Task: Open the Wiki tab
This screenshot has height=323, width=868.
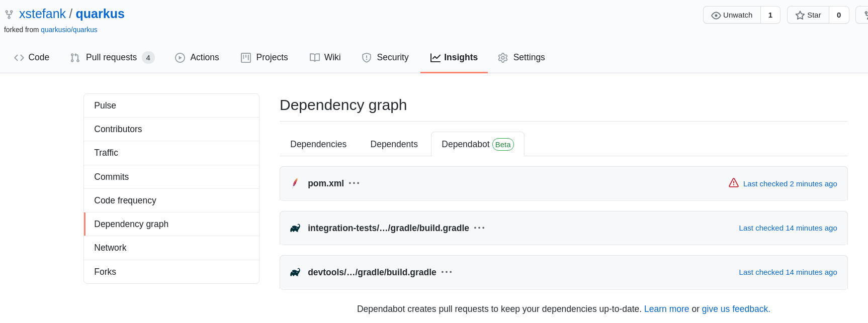Action: (325, 57)
